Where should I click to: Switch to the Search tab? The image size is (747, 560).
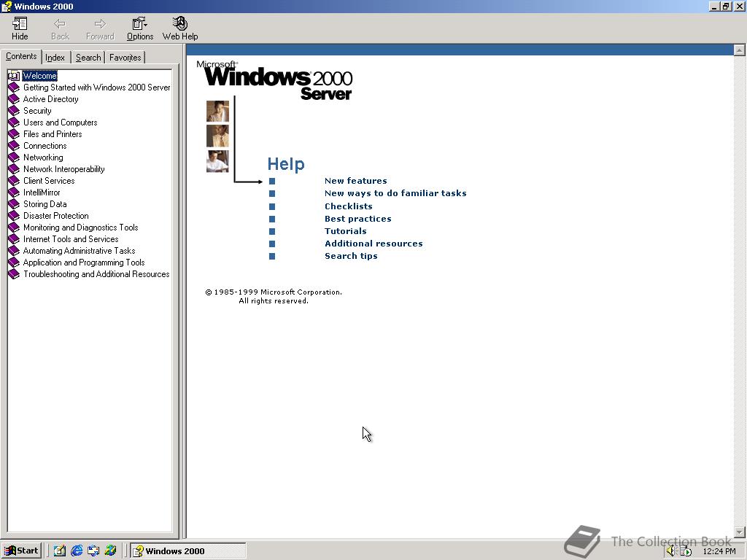[88, 58]
